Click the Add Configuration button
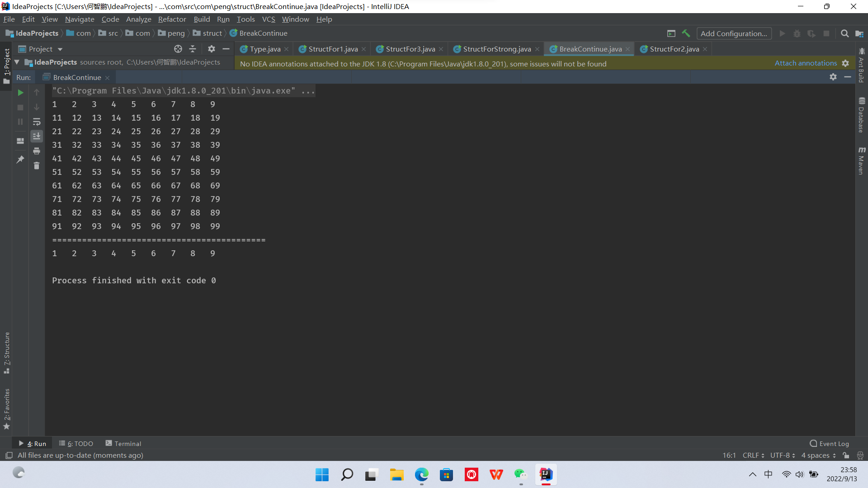 pyautogui.click(x=733, y=33)
